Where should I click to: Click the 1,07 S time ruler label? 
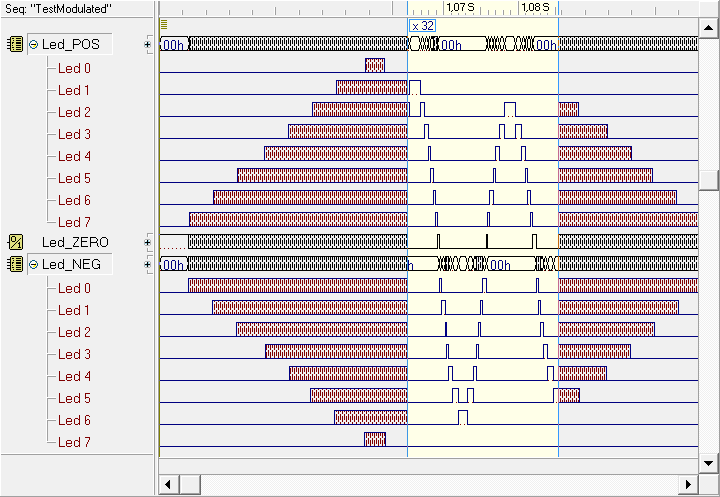[x=461, y=7]
